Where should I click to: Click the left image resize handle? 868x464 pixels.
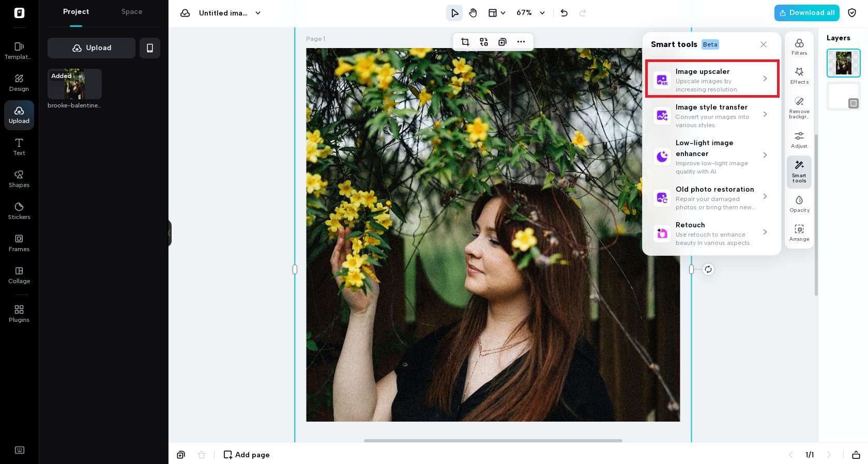point(295,269)
